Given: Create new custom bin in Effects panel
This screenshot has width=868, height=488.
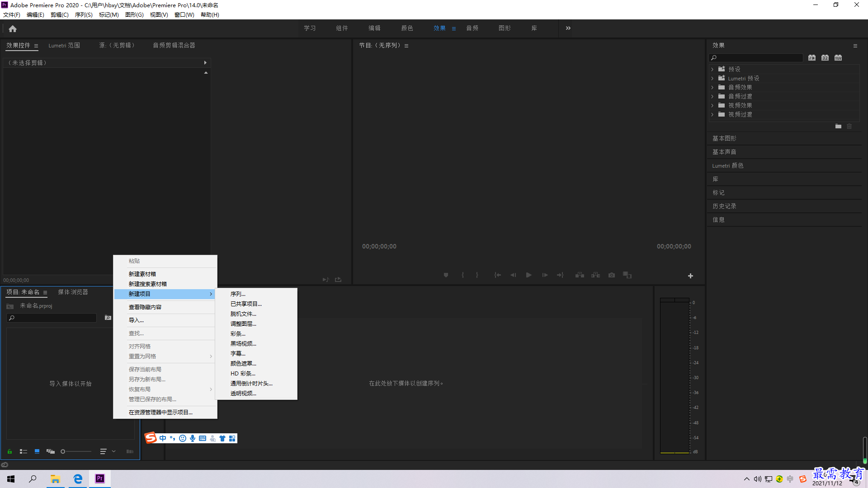Looking at the screenshot, I should 838,127.
